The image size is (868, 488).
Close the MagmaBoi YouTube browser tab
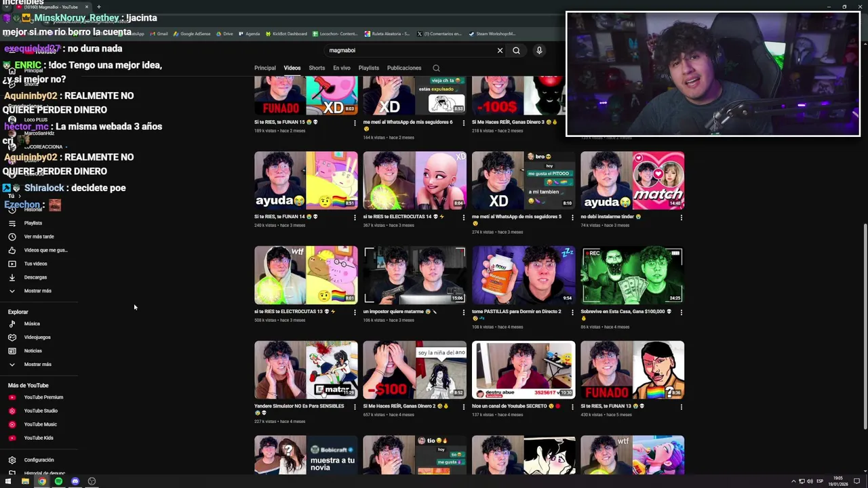86,7
